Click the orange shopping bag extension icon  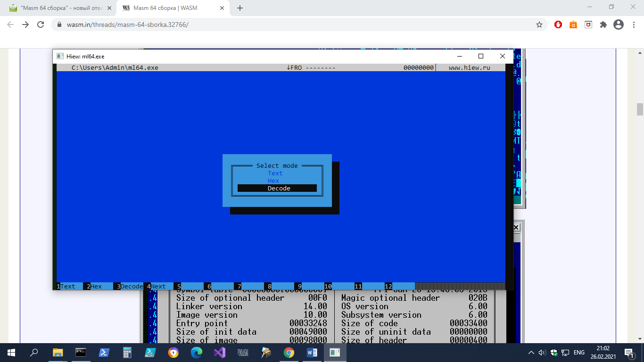click(573, 25)
